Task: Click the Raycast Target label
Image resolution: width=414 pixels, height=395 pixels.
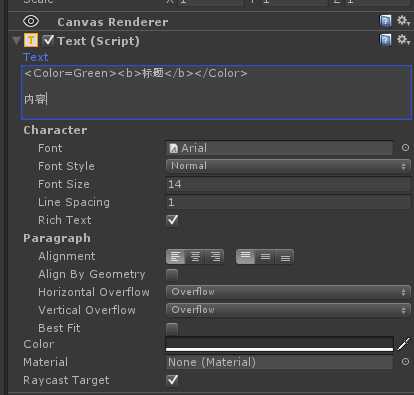Action: pyautogui.click(x=66, y=380)
